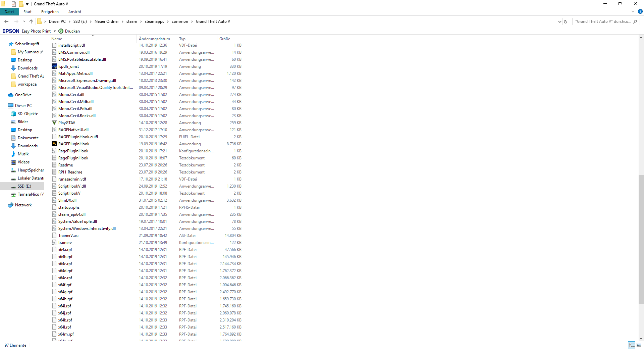The width and height of the screenshot is (644, 349).
Task: Click the PlayGTAV application icon
Action: point(54,123)
